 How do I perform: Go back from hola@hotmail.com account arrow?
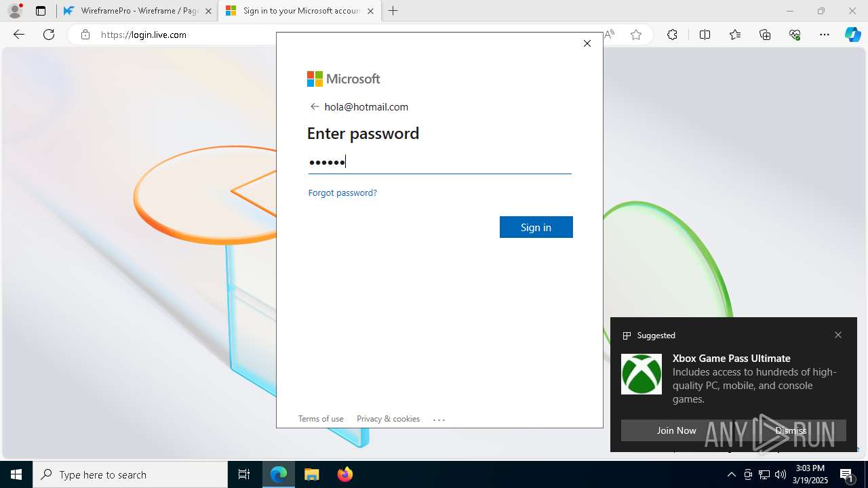coord(315,106)
